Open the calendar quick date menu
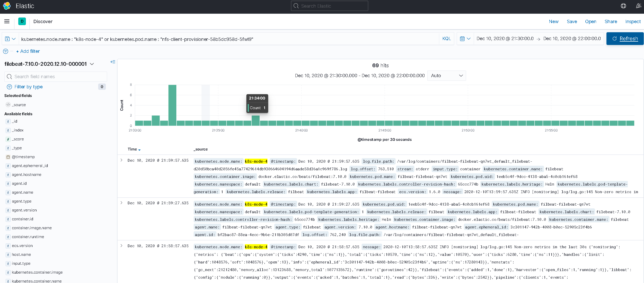 465,39
